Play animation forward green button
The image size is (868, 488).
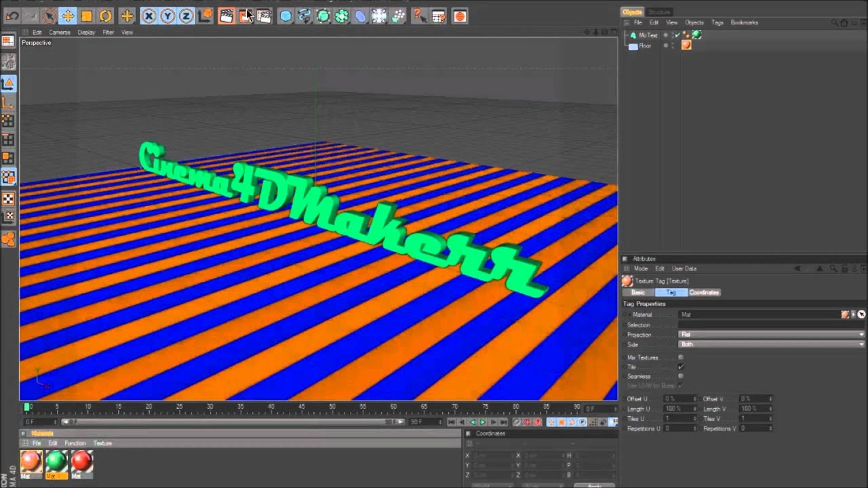(x=483, y=422)
